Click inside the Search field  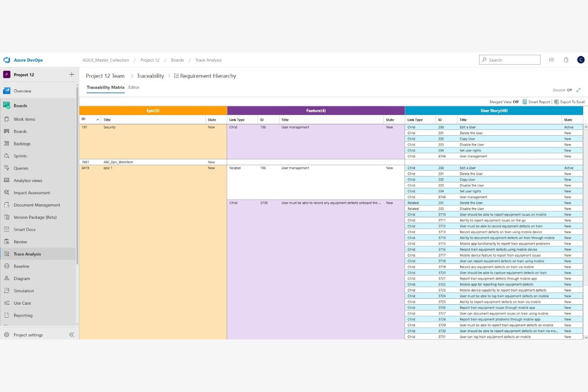(x=510, y=60)
